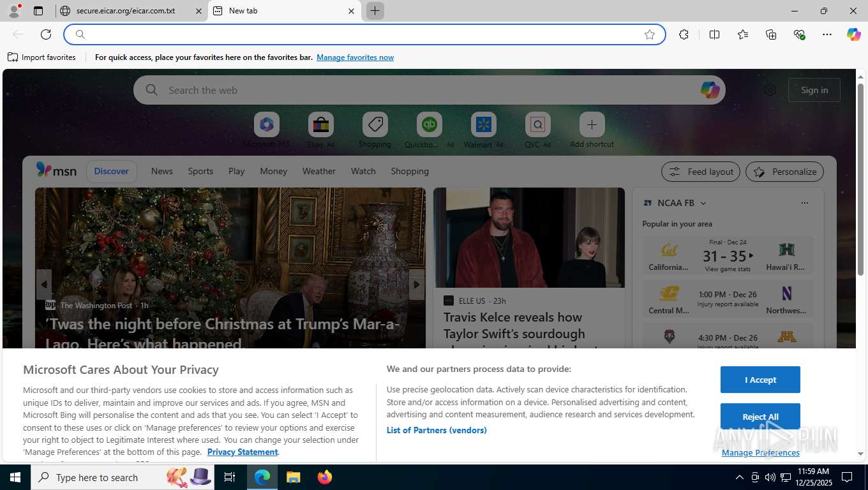Open California vs Hawai'i game score

pyautogui.click(x=728, y=255)
